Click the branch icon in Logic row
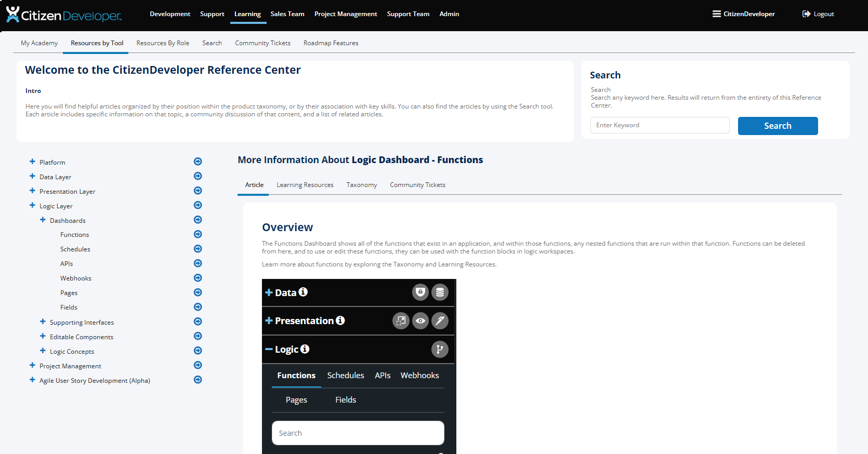The width and height of the screenshot is (868, 454). (440, 350)
